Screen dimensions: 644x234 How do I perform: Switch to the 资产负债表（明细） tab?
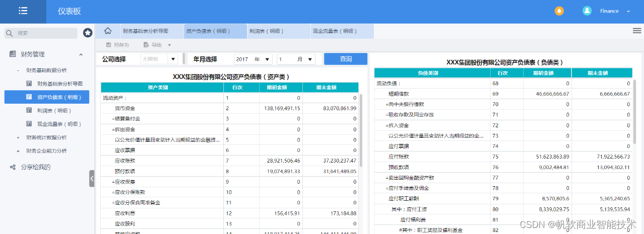215,31
